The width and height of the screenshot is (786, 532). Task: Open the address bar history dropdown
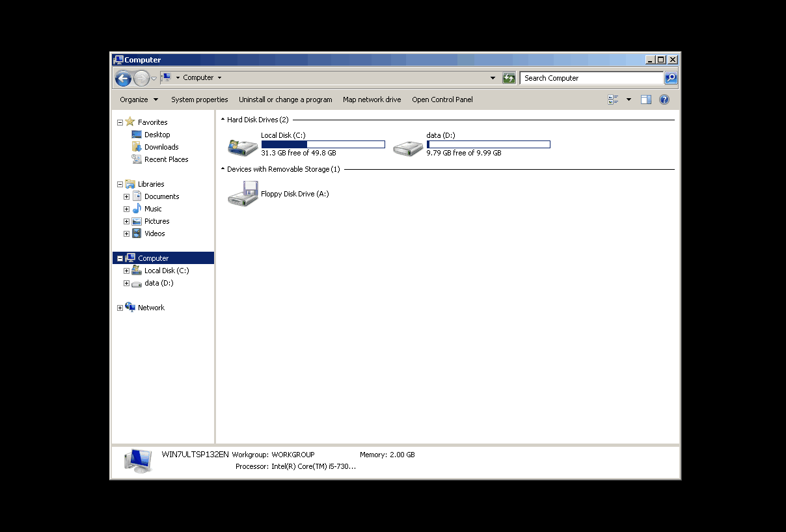coord(493,78)
